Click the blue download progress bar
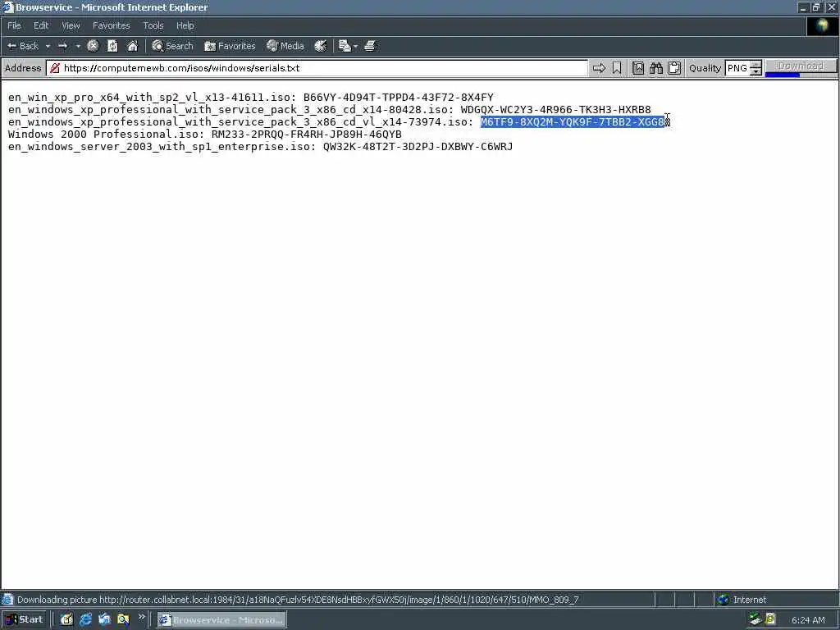 [x=782, y=75]
